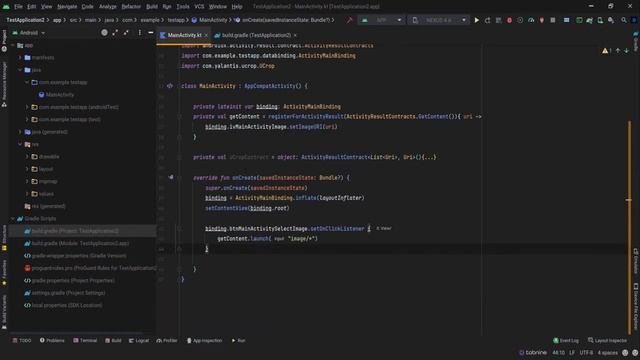
Task: Open the app run configuration dropdown
Action: click(381, 20)
